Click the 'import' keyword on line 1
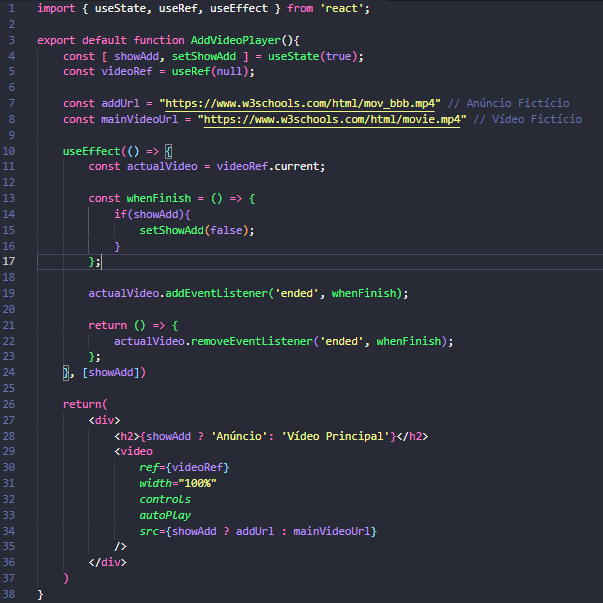This screenshot has height=603, width=603. click(56, 8)
